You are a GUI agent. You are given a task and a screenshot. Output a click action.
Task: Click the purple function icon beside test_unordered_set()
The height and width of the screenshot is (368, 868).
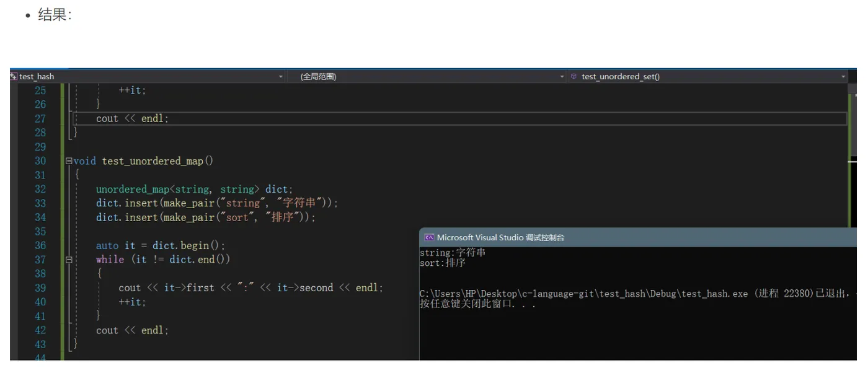point(573,77)
